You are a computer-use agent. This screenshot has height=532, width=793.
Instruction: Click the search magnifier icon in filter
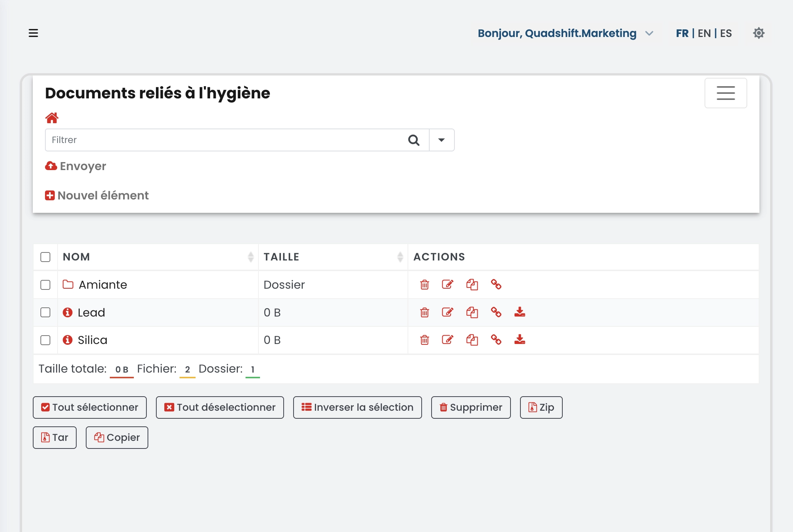click(x=414, y=140)
